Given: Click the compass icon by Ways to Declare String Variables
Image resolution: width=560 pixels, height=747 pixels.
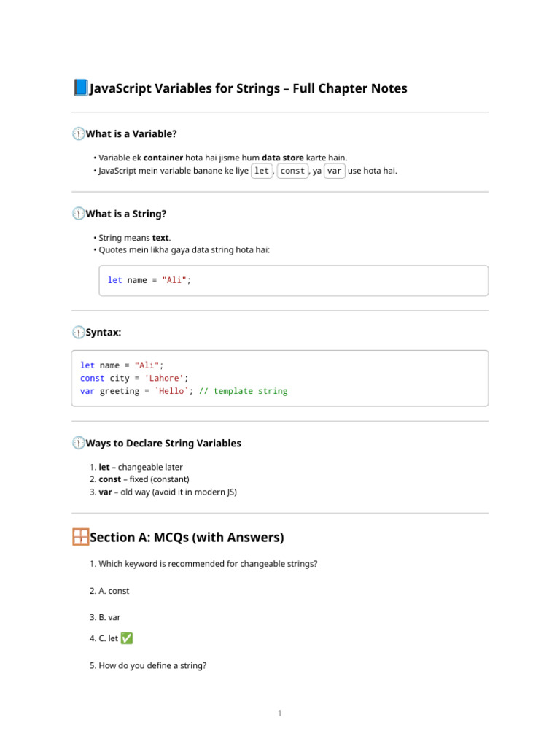Looking at the screenshot, I should [x=78, y=443].
